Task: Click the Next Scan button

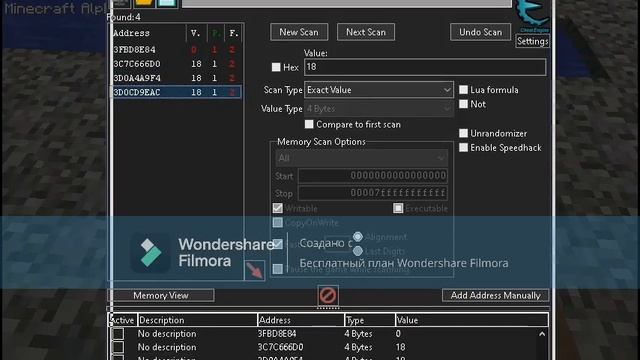Action: [366, 32]
